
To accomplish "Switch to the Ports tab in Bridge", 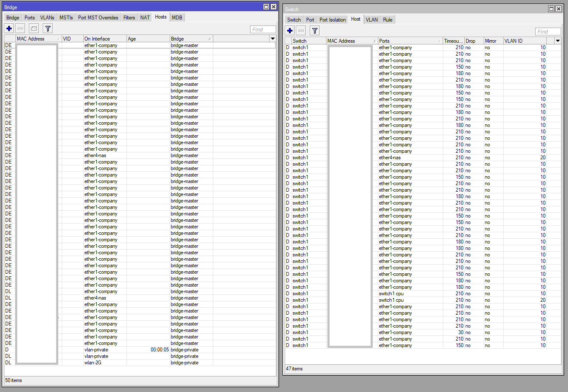I will coord(29,17).
